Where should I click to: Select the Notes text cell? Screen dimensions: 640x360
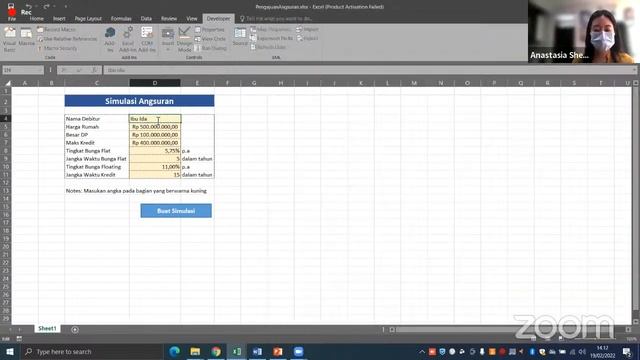(136, 191)
